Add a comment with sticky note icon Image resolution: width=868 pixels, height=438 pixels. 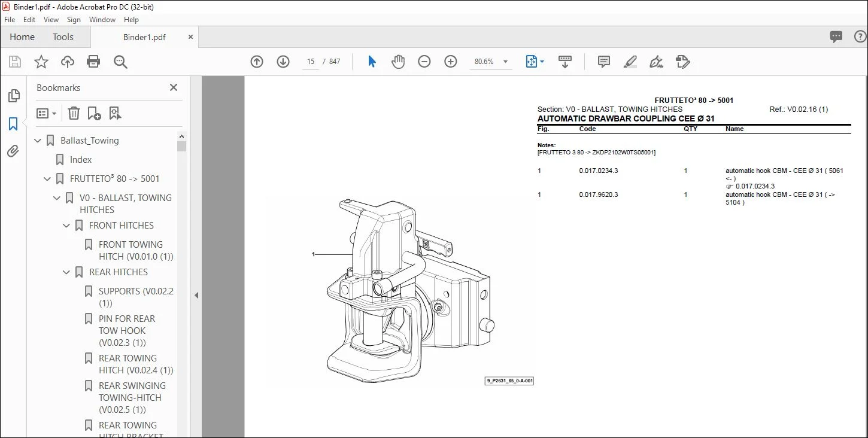coord(604,62)
